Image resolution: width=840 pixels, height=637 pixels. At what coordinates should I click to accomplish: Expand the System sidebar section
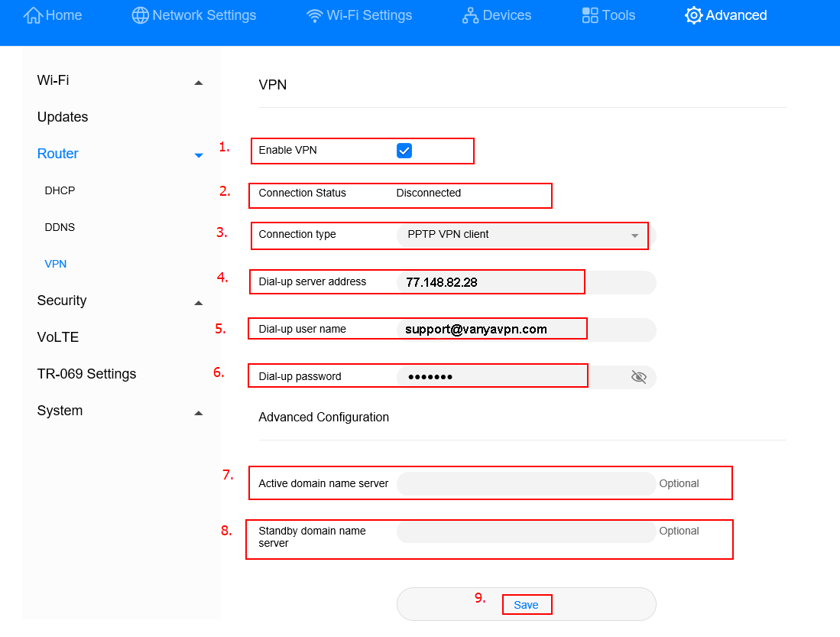[199, 412]
